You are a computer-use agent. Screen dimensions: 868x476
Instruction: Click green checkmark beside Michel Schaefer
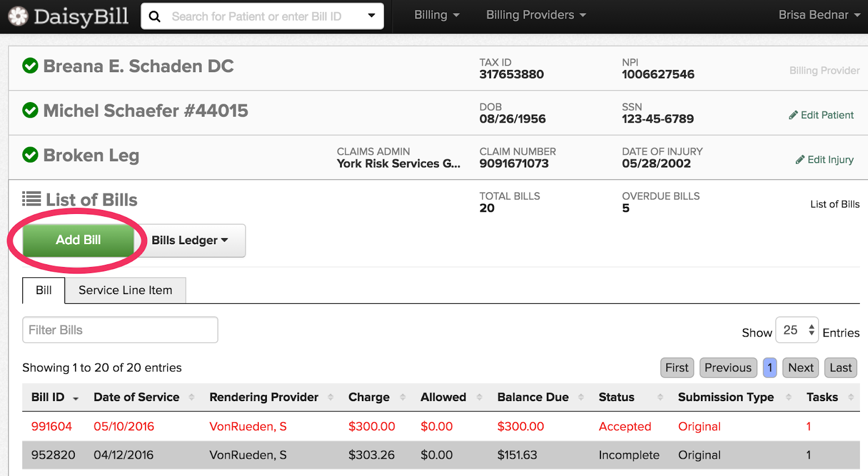[30, 111]
